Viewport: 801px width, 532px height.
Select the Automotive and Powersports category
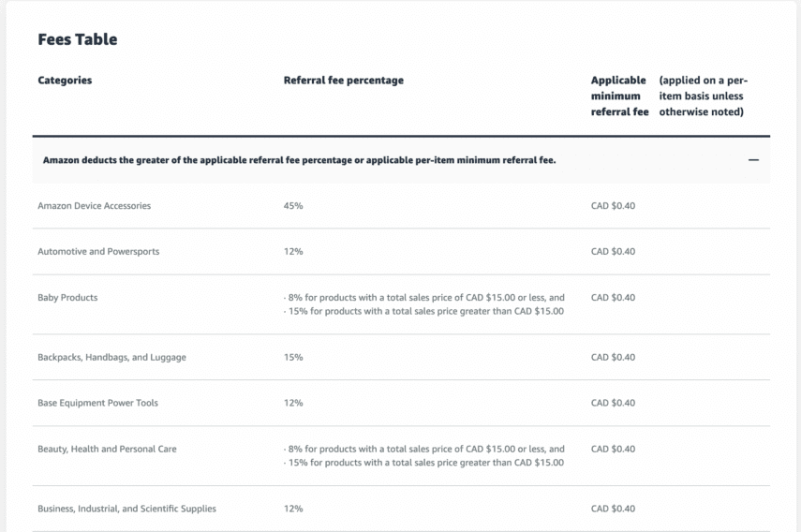pyautogui.click(x=92, y=252)
